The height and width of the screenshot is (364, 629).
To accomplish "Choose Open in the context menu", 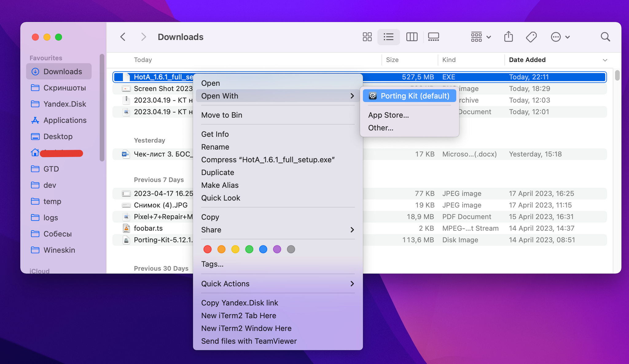I will [278, 83].
